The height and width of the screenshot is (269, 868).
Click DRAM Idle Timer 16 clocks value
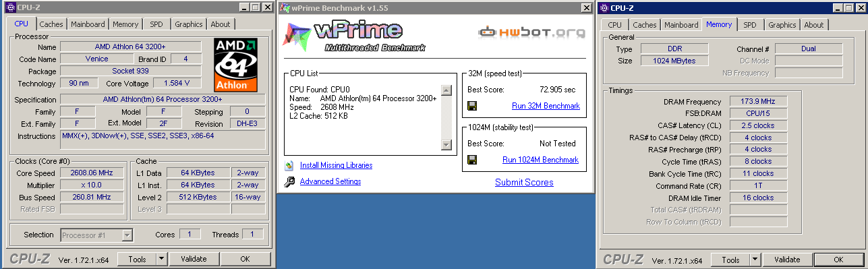tap(758, 198)
